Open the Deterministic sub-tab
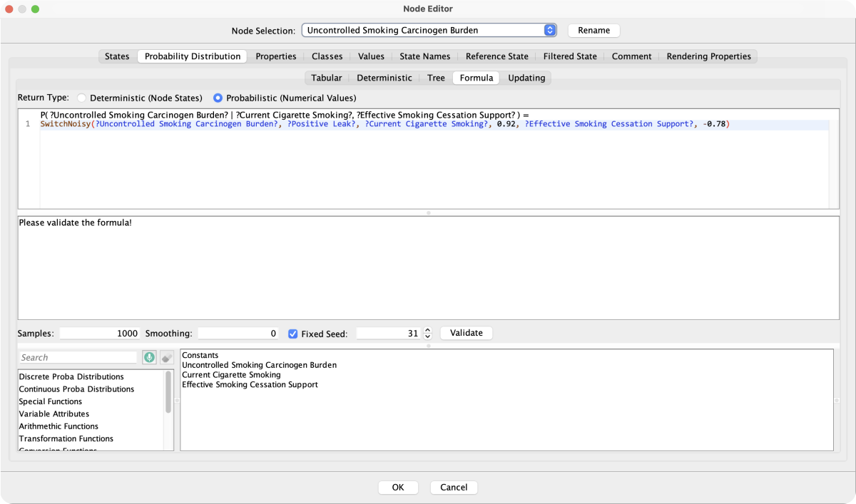856x504 pixels. click(x=384, y=78)
